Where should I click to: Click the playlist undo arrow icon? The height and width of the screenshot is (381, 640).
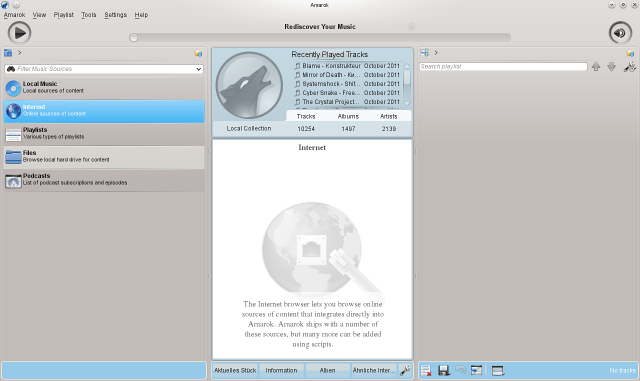click(460, 370)
